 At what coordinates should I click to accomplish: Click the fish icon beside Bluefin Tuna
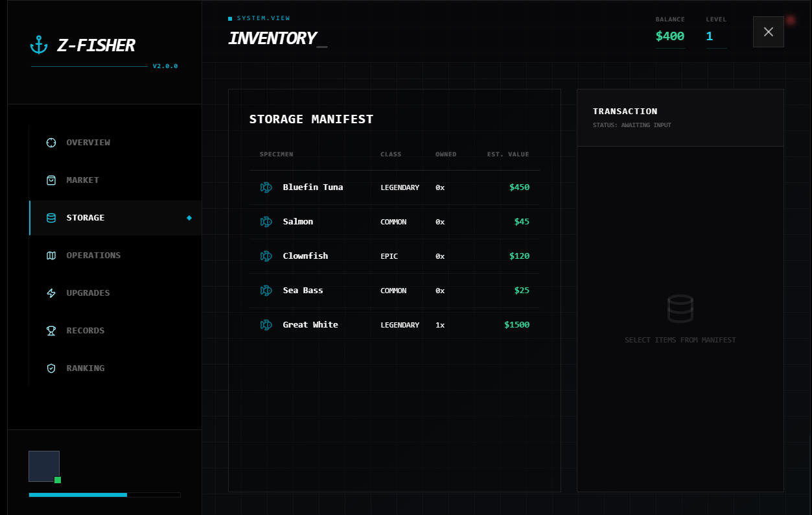click(x=266, y=187)
